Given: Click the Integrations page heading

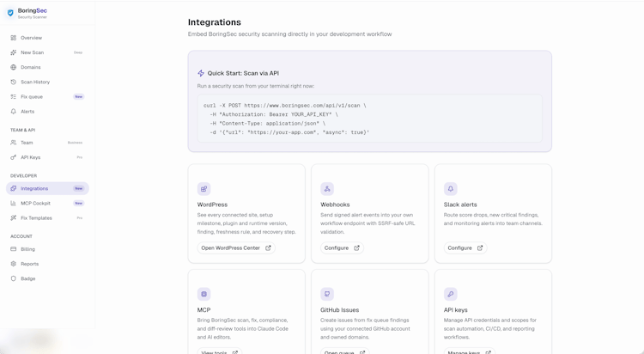Looking at the screenshot, I should (215, 22).
